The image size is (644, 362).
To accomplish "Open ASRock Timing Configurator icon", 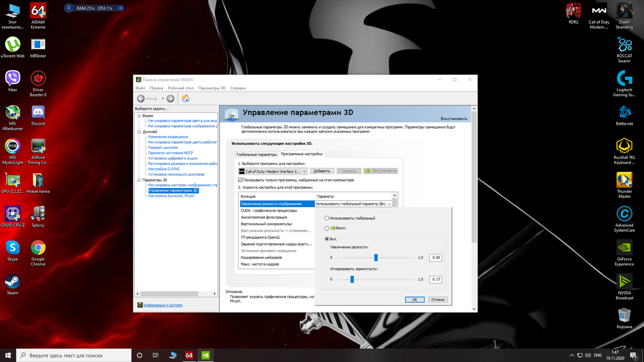I will point(38,151).
